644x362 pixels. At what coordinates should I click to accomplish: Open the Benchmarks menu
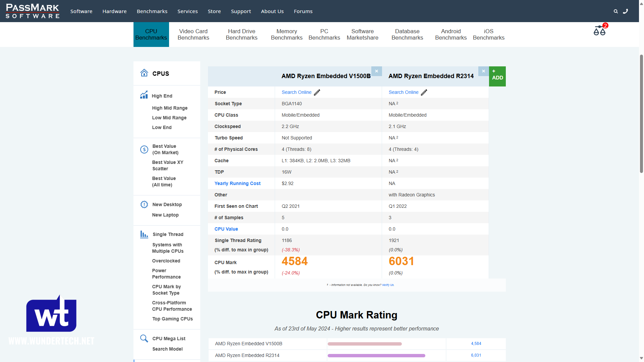(152, 11)
